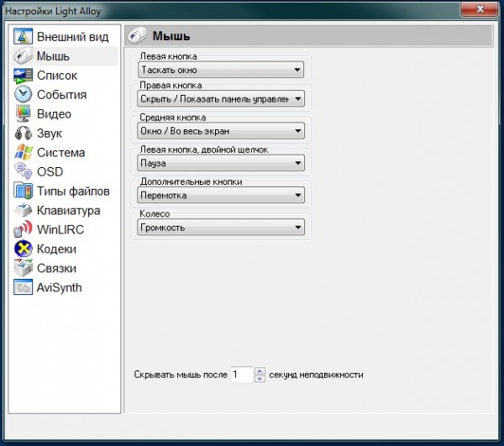Open the AviSynth settings page
The width and height of the screenshot is (504, 446).
(65, 287)
